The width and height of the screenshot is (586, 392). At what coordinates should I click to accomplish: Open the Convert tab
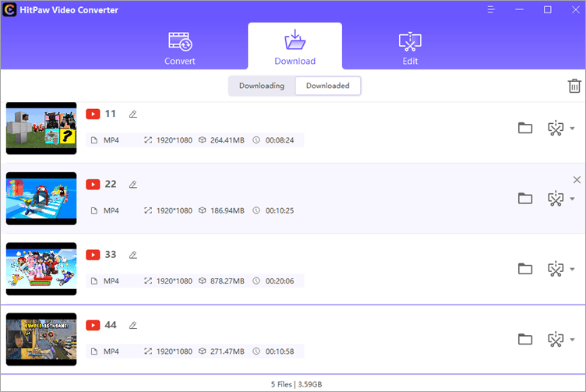tap(180, 47)
